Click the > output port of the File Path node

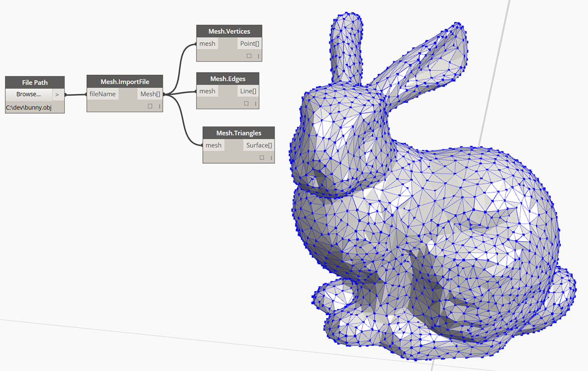pyautogui.click(x=57, y=94)
